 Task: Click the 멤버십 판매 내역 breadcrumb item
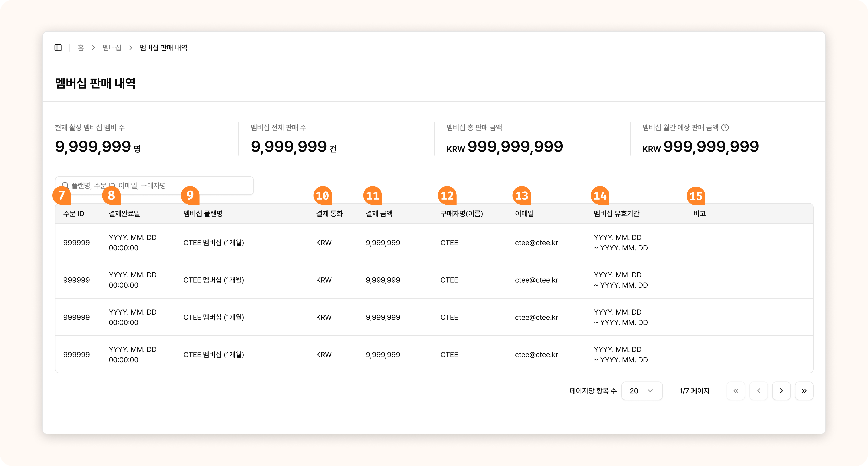click(163, 48)
